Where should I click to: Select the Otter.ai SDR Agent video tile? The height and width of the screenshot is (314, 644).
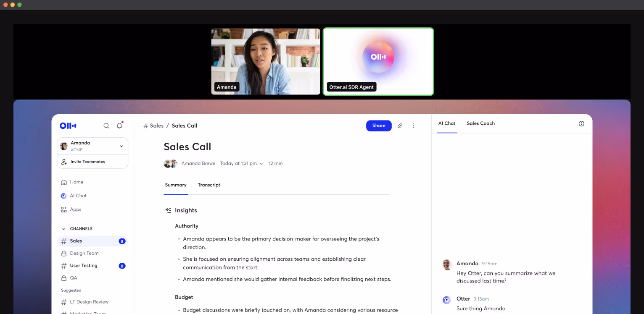[x=378, y=62]
